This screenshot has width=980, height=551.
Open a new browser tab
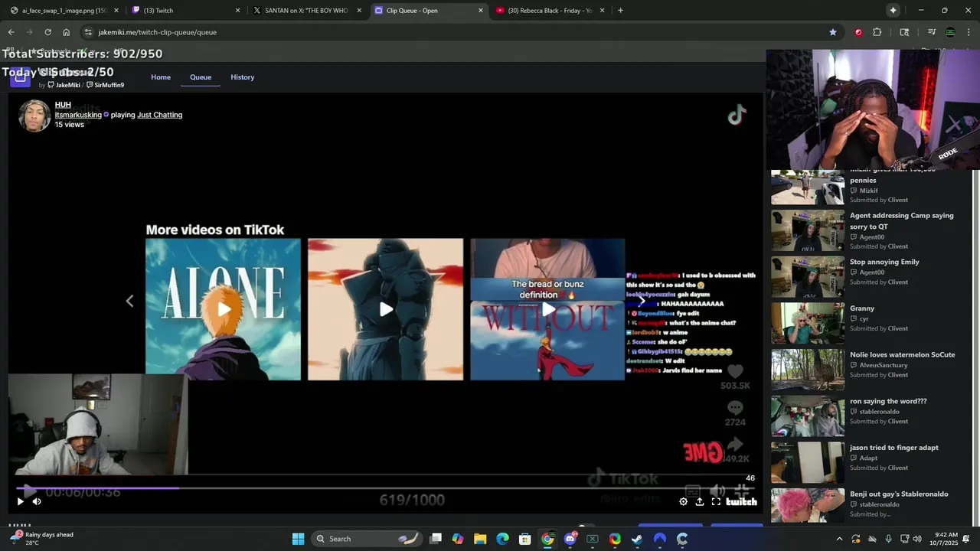coord(620,11)
